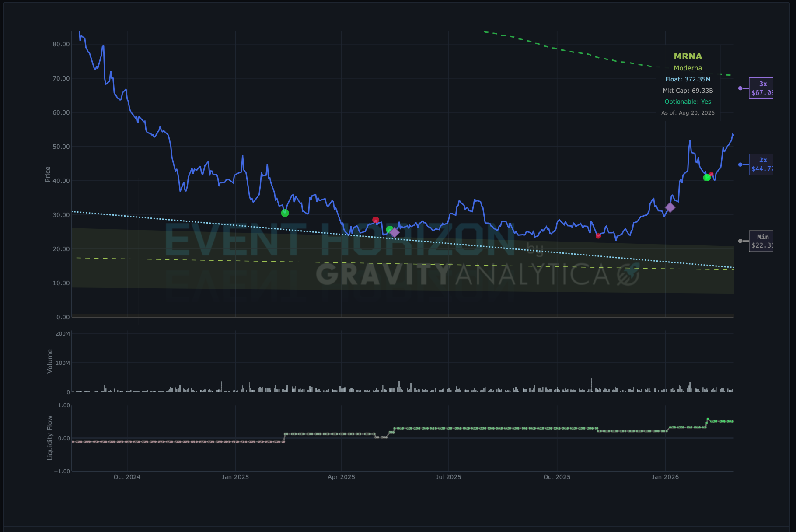Select the Liquidity Flow axis title
The image size is (796, 532).
(x=49, y=438)
